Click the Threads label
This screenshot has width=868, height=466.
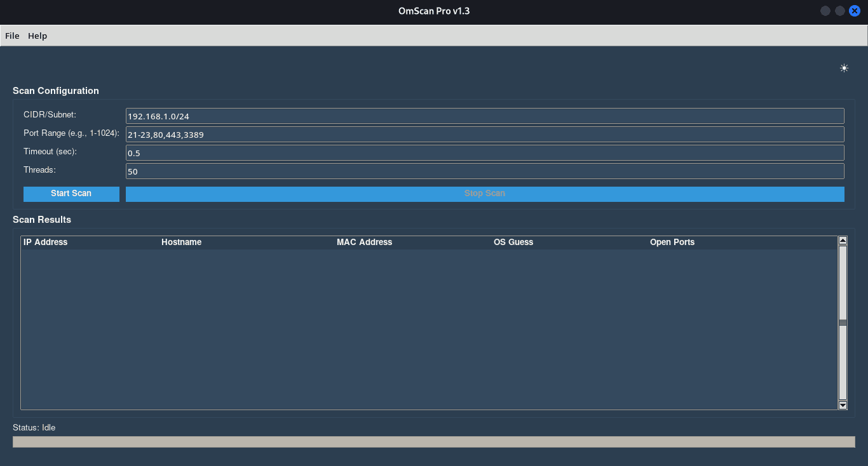[x=40, y=170]
